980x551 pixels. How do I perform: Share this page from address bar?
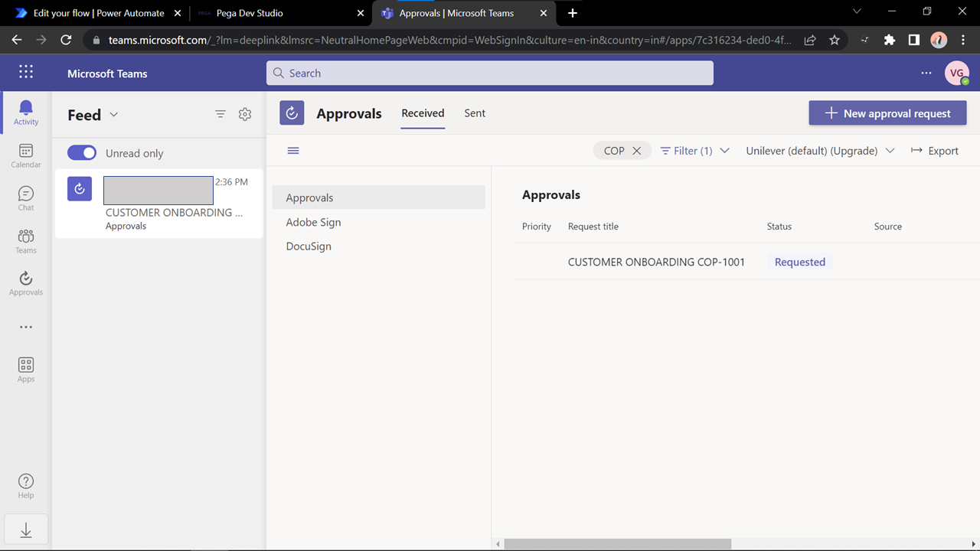pyautogui.click(x=810, y=40)
